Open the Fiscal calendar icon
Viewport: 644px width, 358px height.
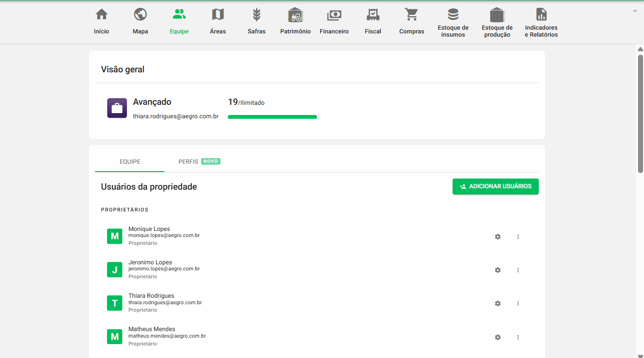click(x=373, y=14)
